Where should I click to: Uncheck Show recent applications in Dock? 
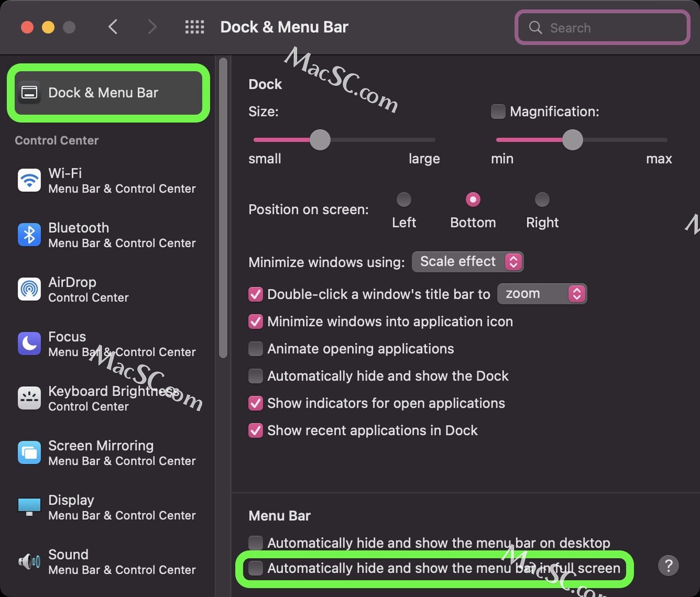coord(255,430)
